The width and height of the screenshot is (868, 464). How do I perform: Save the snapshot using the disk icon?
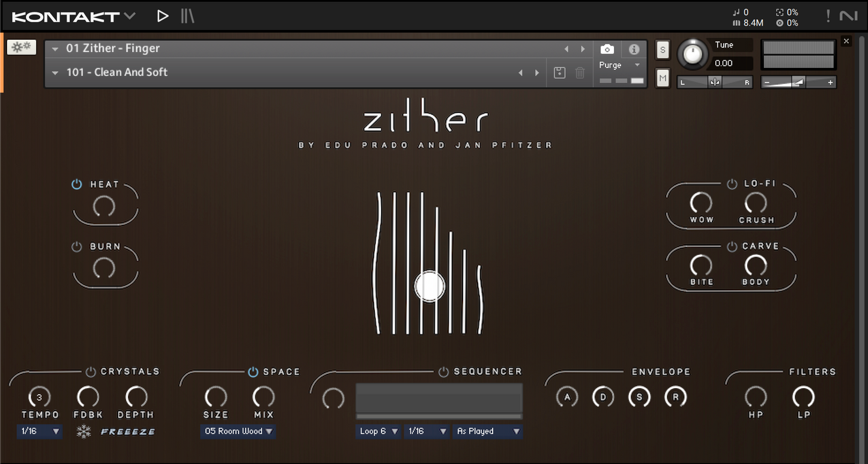point(559,72)
